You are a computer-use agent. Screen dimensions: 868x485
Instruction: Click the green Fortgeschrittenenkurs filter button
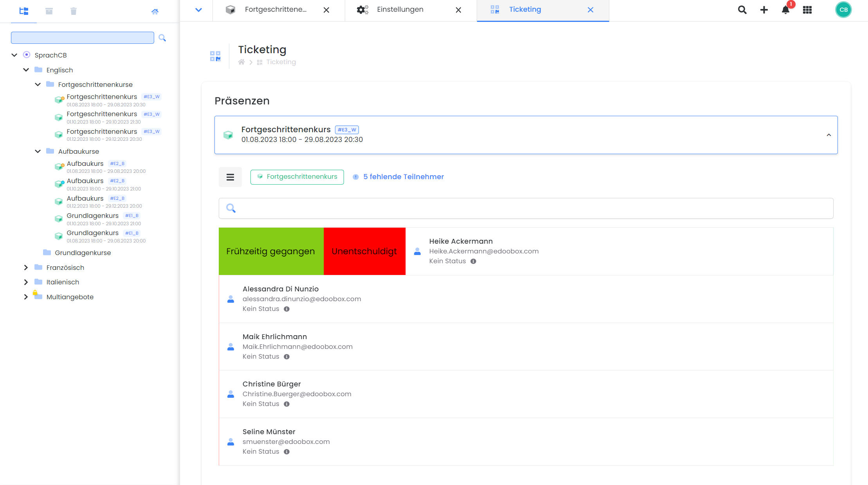click(297, 177)
